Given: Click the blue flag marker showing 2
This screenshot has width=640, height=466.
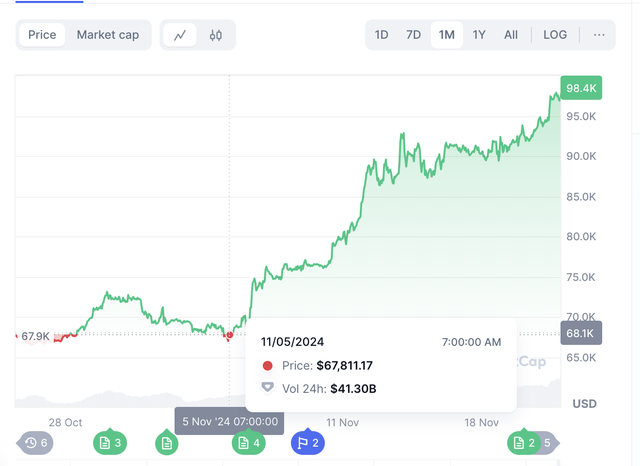Looking at the screenshot, I should [308, 442].
